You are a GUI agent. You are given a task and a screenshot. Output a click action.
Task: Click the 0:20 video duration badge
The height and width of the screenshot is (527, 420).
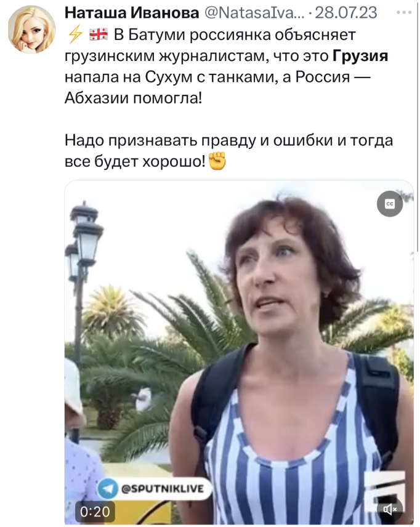tap(95, 512)
